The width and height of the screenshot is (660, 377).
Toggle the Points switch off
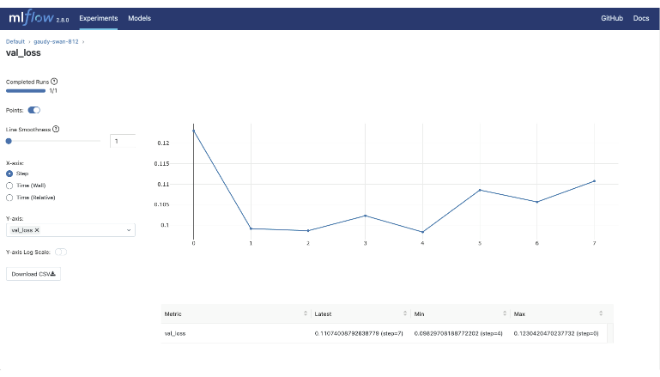[34, 110]
